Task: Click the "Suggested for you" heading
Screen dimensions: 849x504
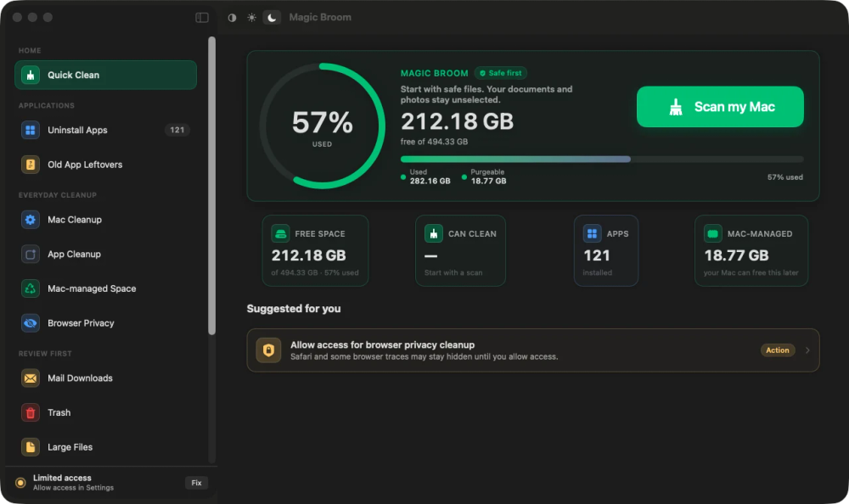Action: [x=294, y=309]
